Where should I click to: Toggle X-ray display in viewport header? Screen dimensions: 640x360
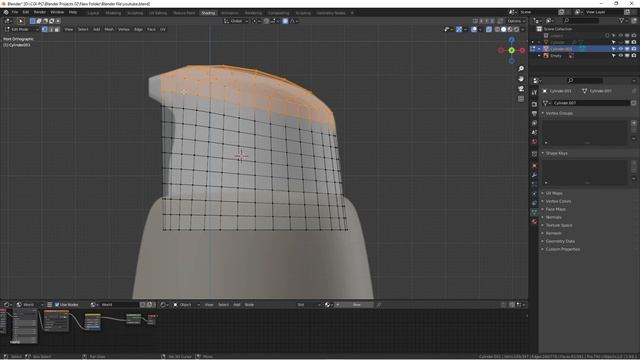point(489,29)
